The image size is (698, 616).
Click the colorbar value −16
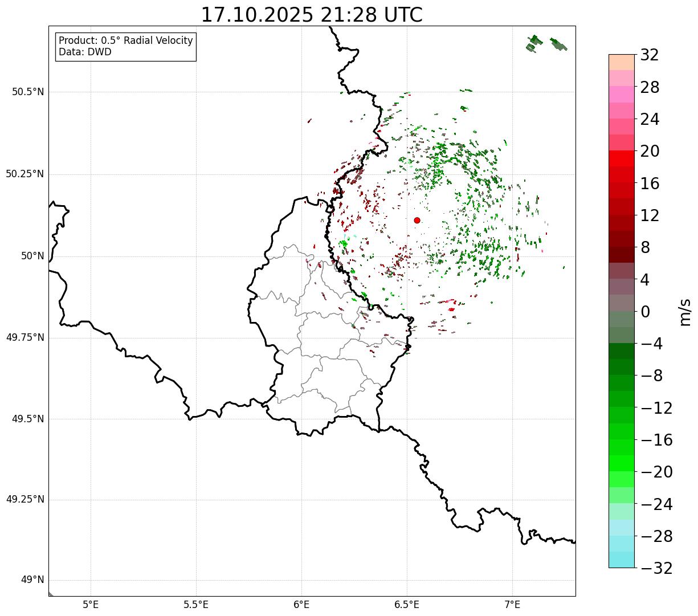tap(656, 440)
